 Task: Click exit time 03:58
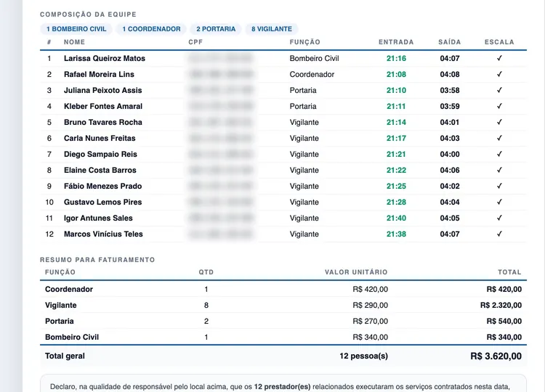click(x=450, y=90)
